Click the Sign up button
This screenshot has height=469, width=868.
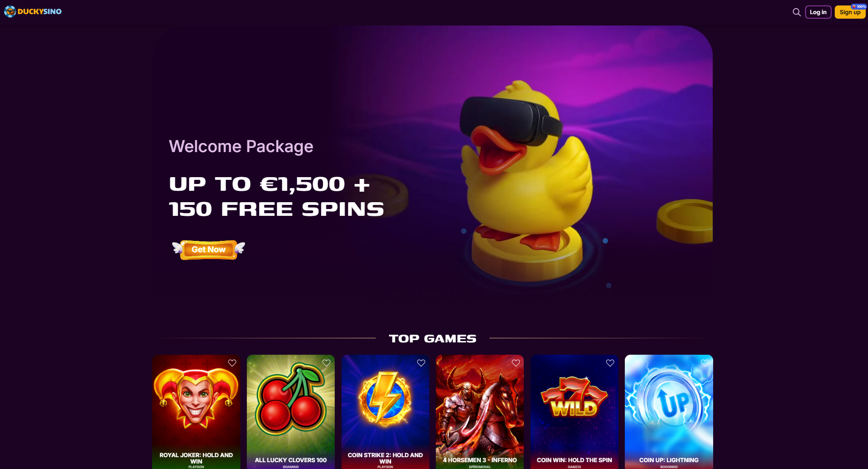[x=850, y=13]
